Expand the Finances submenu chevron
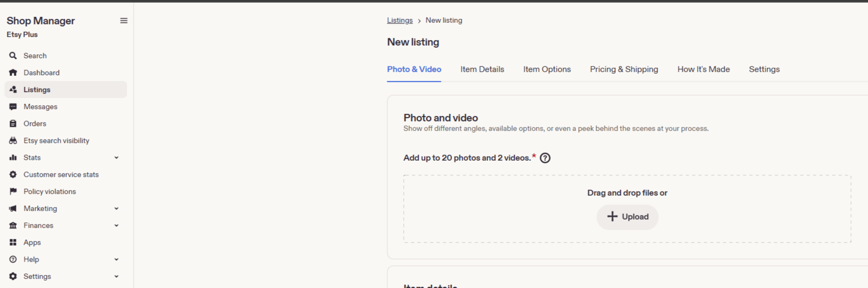Screen dimensions: 868x288 [x=117, y=225]
